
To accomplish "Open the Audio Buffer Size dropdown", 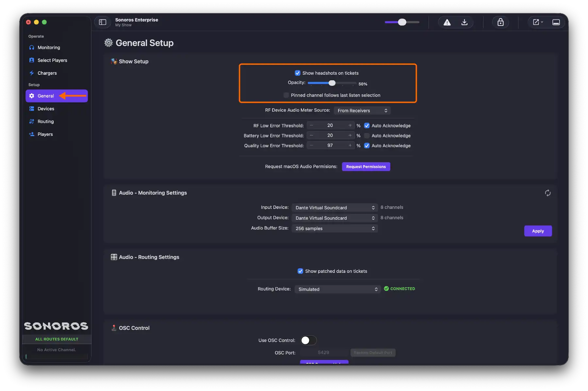I will tap(335, 228).
